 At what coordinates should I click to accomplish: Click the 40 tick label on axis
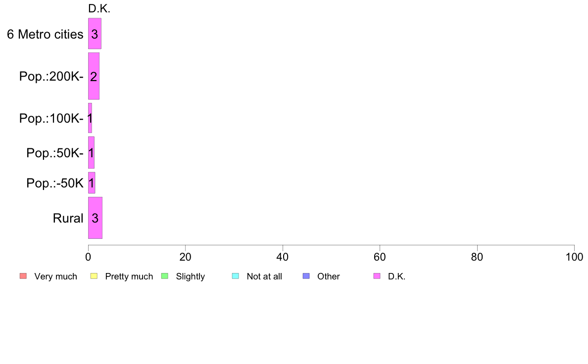[x=283, y=257]
